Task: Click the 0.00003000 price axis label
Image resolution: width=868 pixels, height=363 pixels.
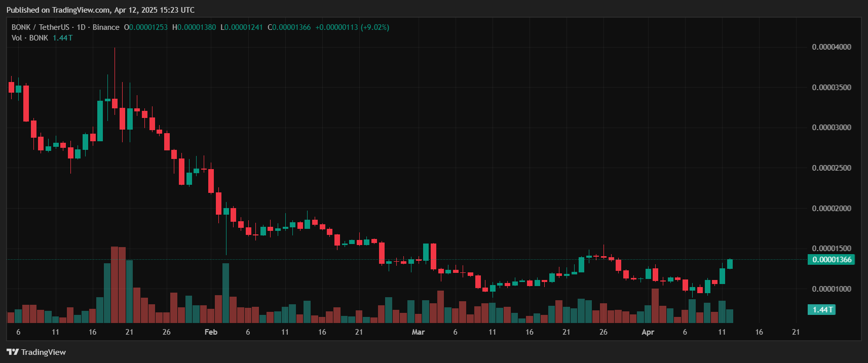Action: 831,128
